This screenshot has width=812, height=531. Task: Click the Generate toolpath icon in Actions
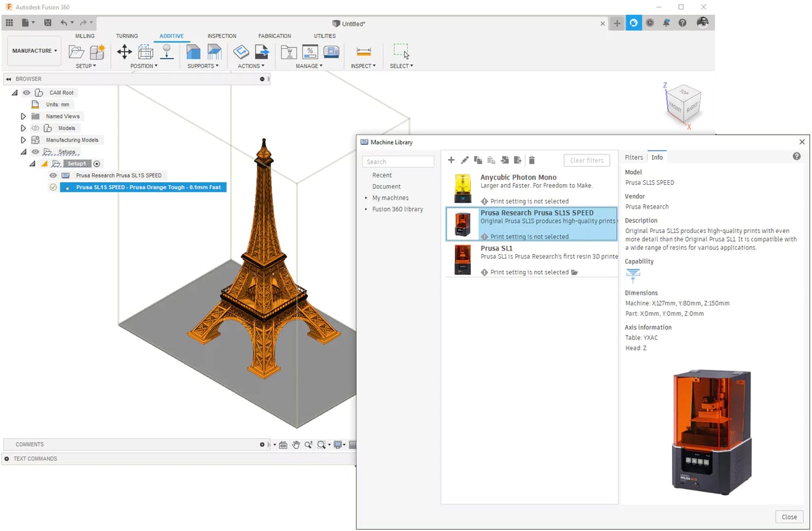tap(241, 51)
